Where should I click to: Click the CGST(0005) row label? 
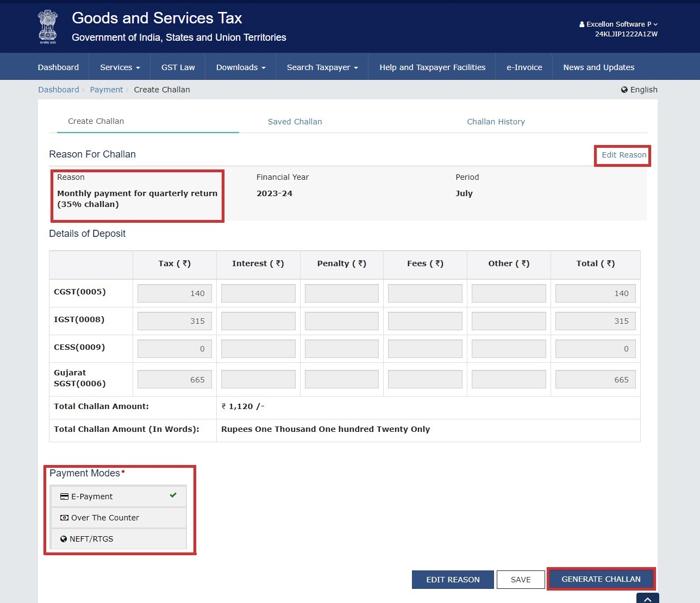click(x=80, y=292)
